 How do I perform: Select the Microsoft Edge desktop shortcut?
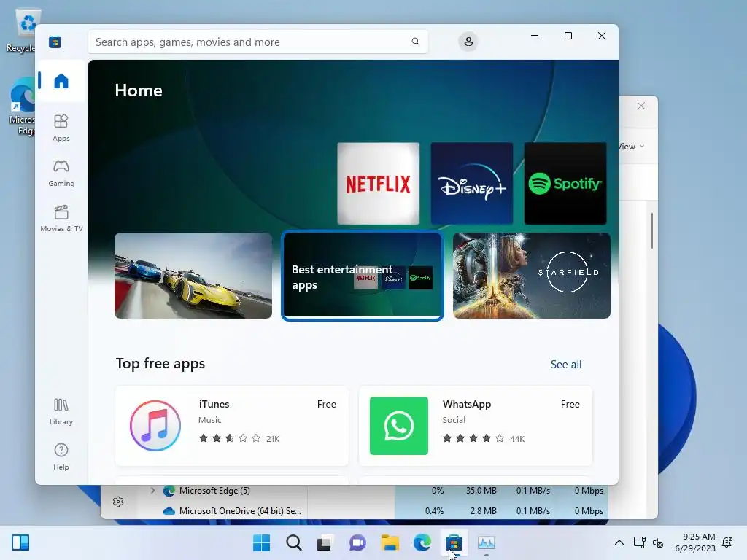click(x=22, y=106)
